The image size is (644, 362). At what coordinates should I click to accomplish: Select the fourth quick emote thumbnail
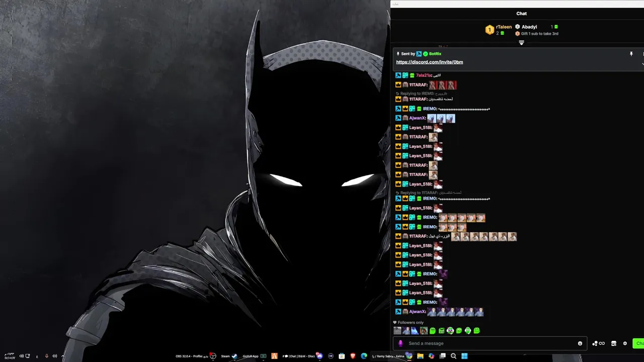(424, 331)
